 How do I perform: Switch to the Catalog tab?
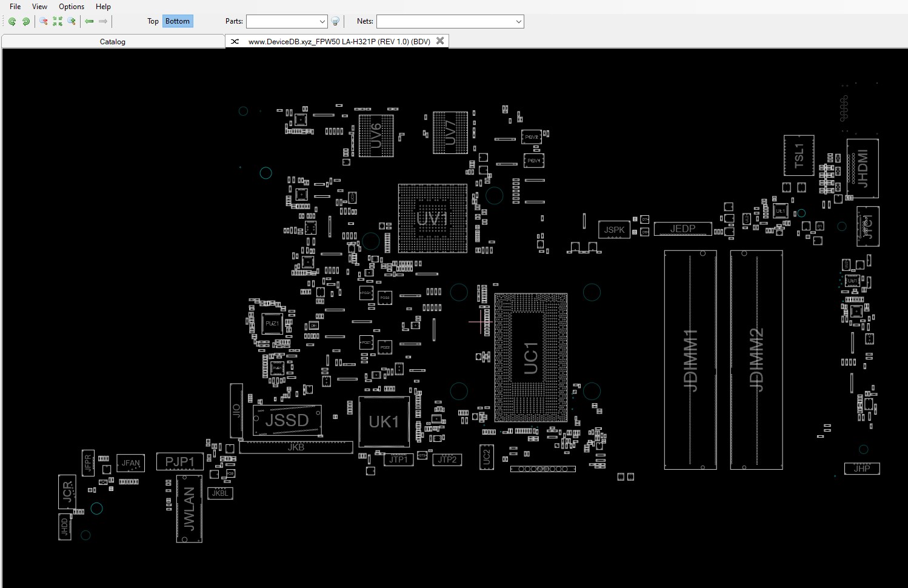point(113,42)
